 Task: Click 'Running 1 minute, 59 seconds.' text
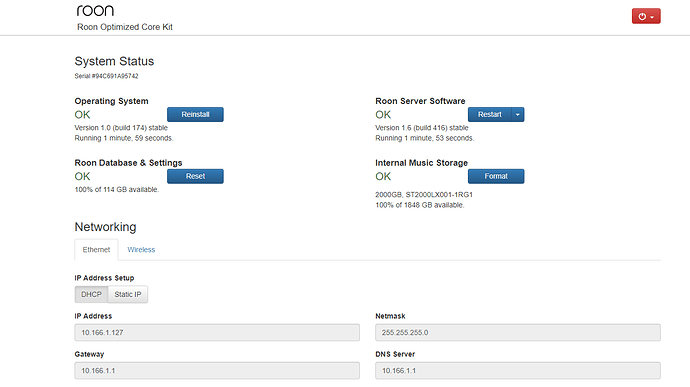click(124, 138)
